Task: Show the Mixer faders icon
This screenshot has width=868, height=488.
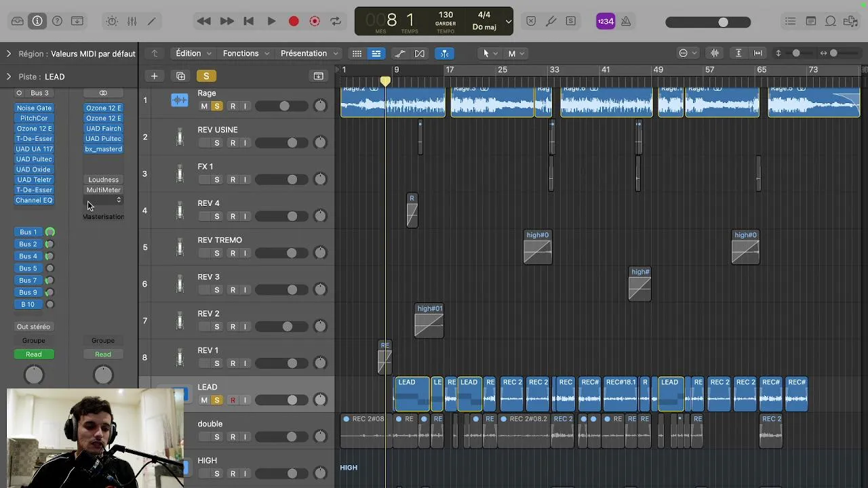Action: pos(132,21)
